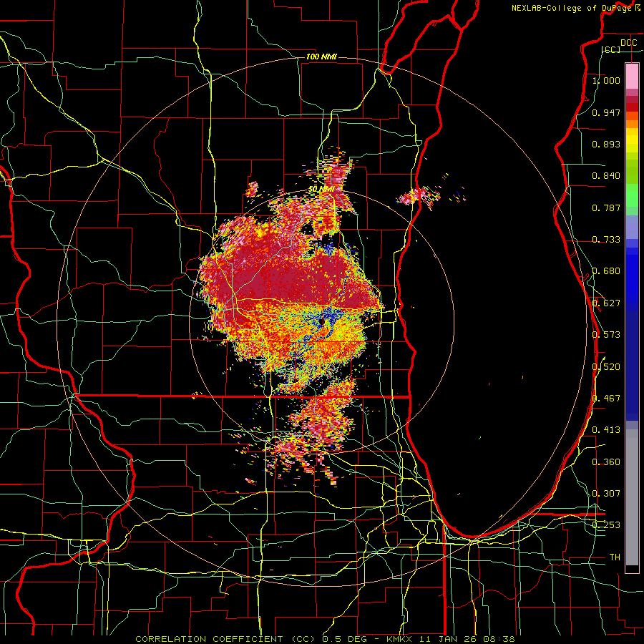Select the 0.520 color scale value
This screenshot has width=644, height=644.
606,366
